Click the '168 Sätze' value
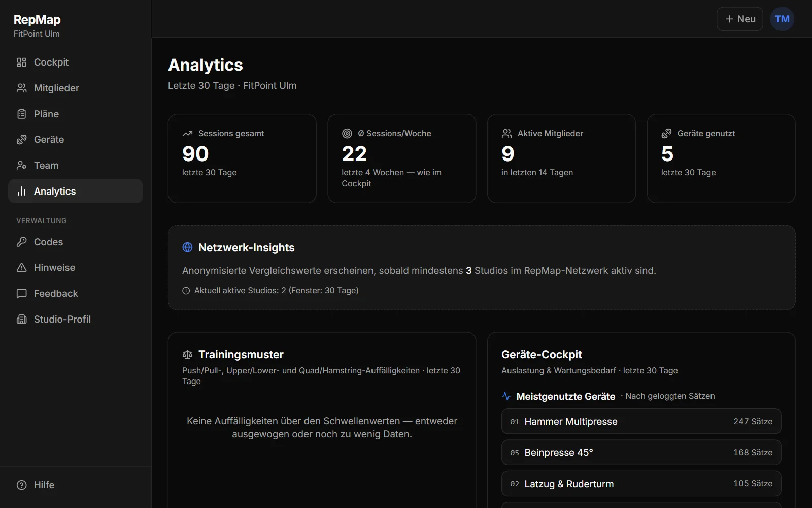This screenshot has width=812, height=508. [753, 452]
